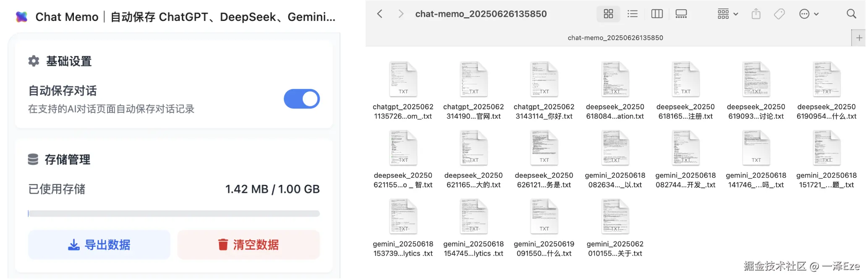Go forward in Finder
Screen dimensions: 868x280
click(x=401, y=14)
